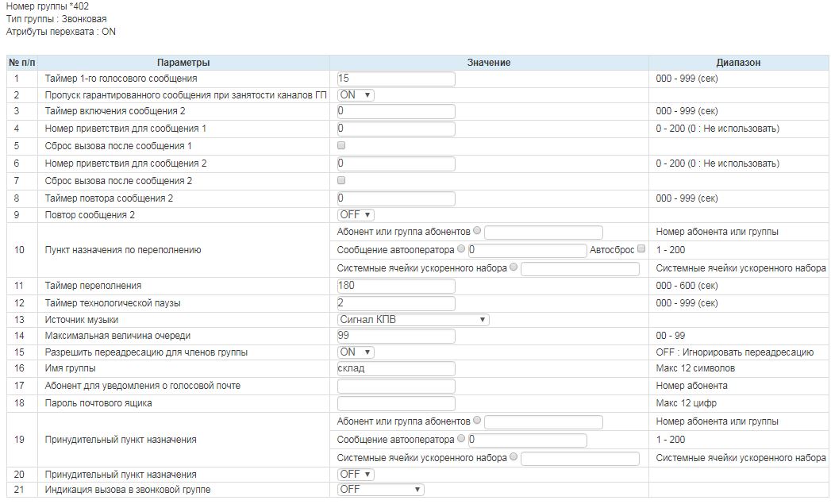This screenshot has width=831, height=504.
Task: Select Сообщение автооператора radio in overflow destination row
Action: pyautogui.click(x=461, y=250)
